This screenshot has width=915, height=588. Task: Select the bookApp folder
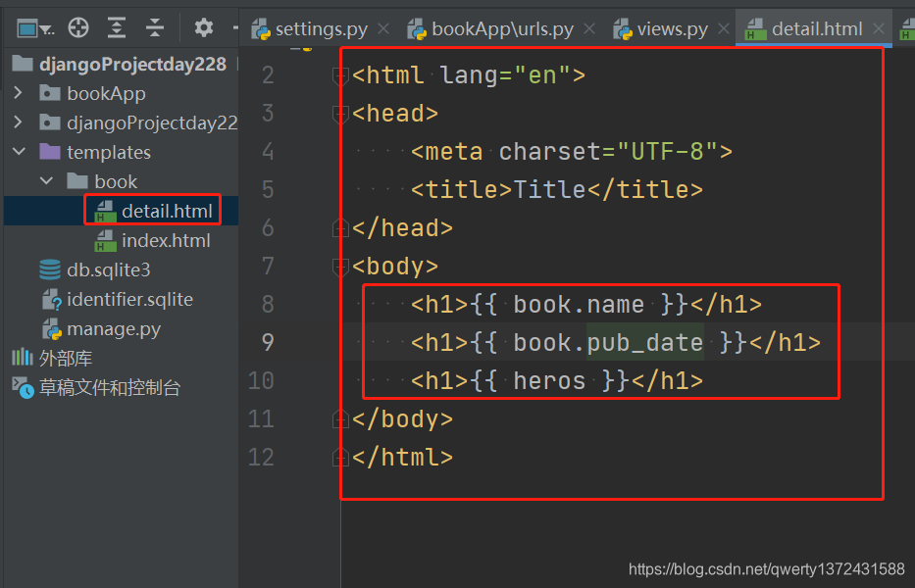(93, 93)
